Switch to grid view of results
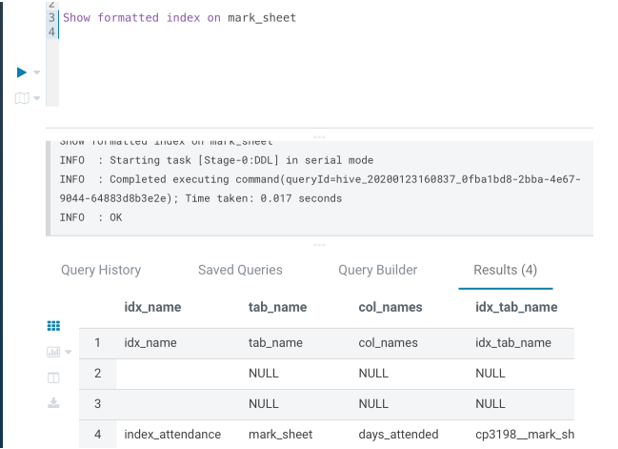Image resolution: width=618 pixels, height=449 pixels. [x=54, y=326]
